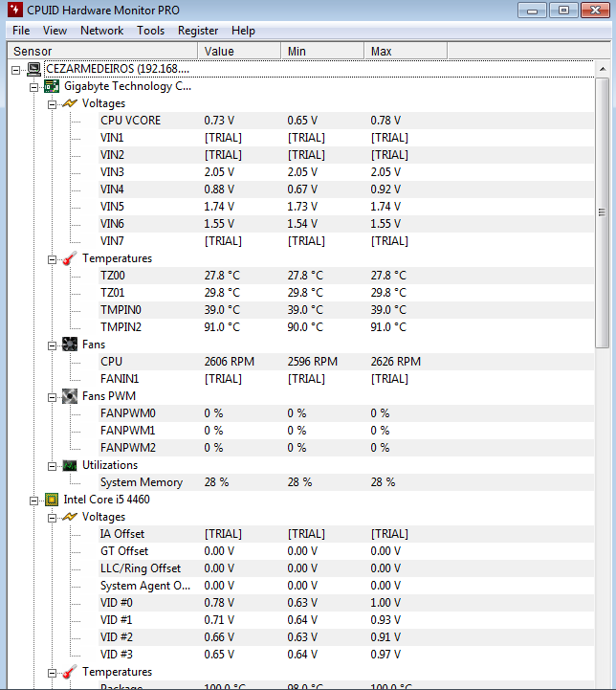Click the CPU chip icon for Intel Core i5
The width and height of the screenshot is (616, 690).
click(x=52, y=500)
